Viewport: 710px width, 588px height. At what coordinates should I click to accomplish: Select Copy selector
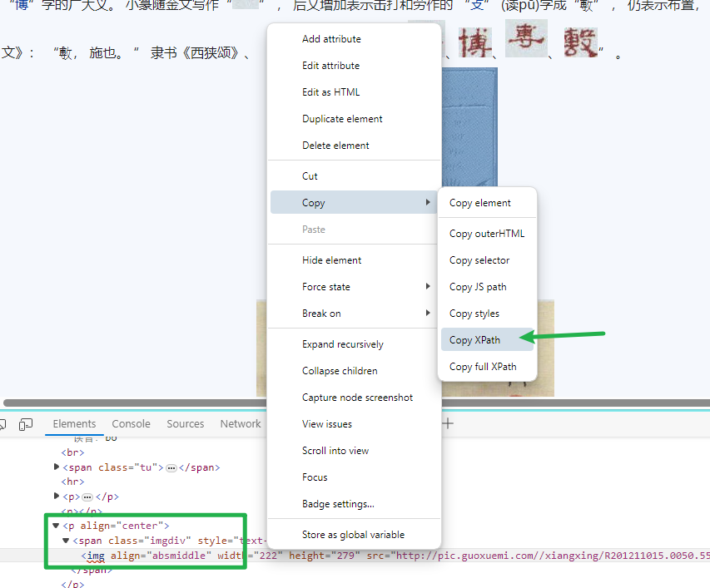pyautogui.click(x=487, y=260)
